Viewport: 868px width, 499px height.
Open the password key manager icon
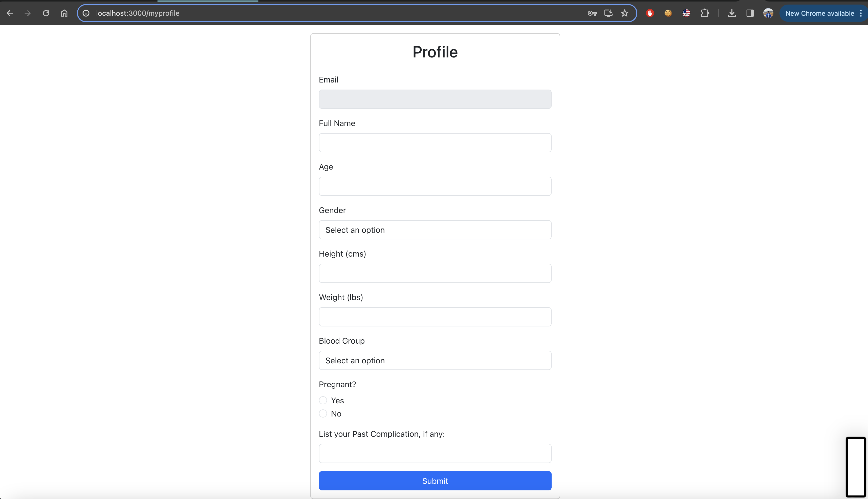(x=592, y=13)
